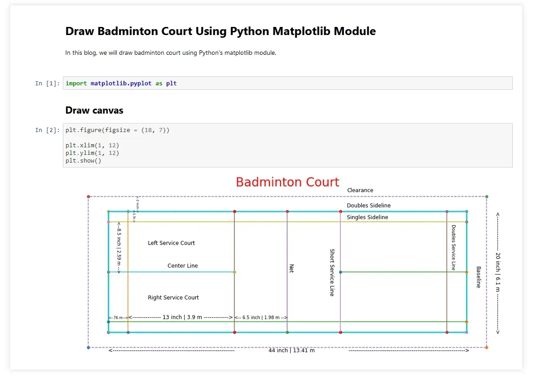This screenshot has height=392, width=533.
Task: Click the vertical 'Short Service Line' label
Action: pos(332,273)
